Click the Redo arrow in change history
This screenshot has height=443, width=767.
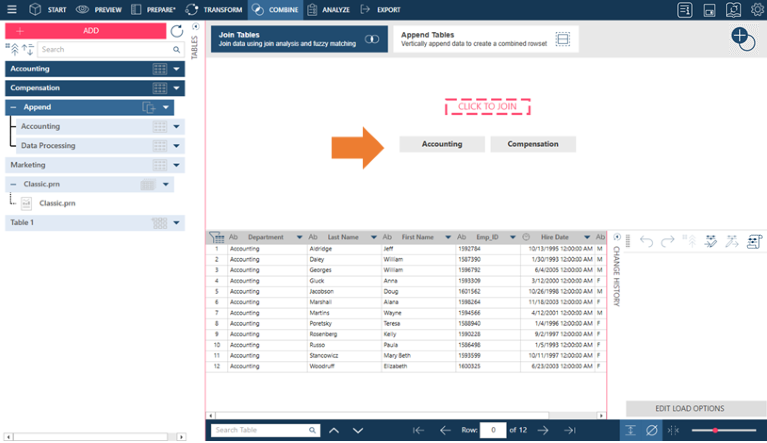tap(667, 241)
